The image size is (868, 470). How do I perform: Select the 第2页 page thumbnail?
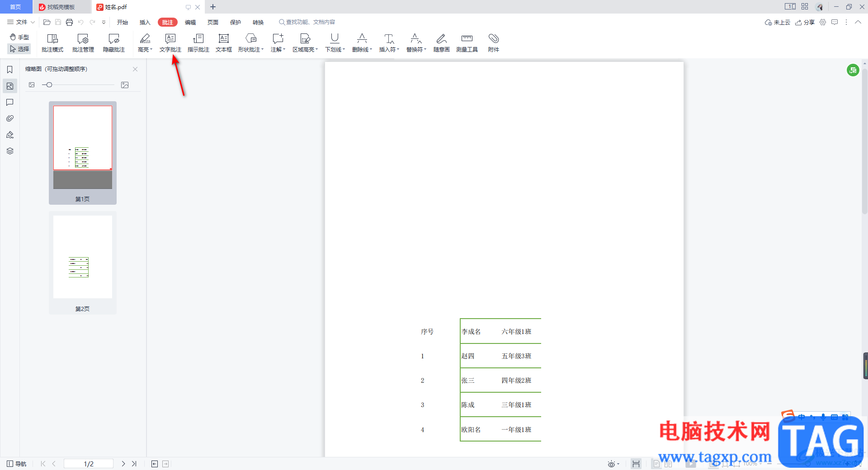83,263
